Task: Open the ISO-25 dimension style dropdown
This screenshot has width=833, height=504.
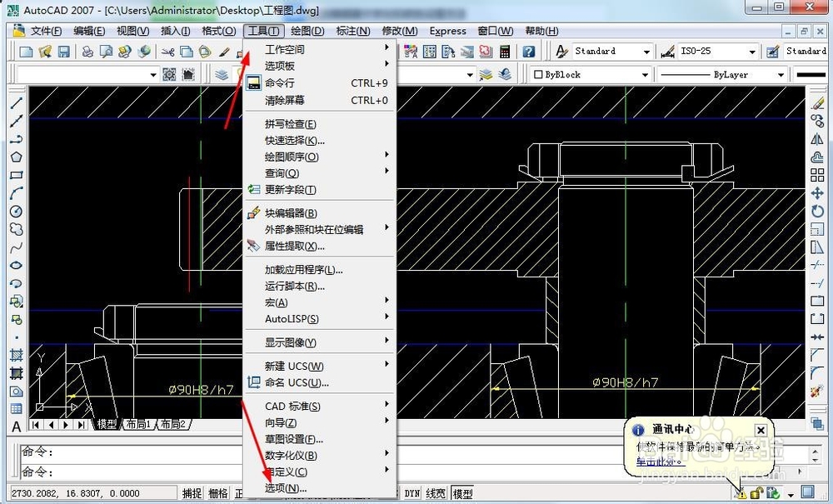Action: 752,52
